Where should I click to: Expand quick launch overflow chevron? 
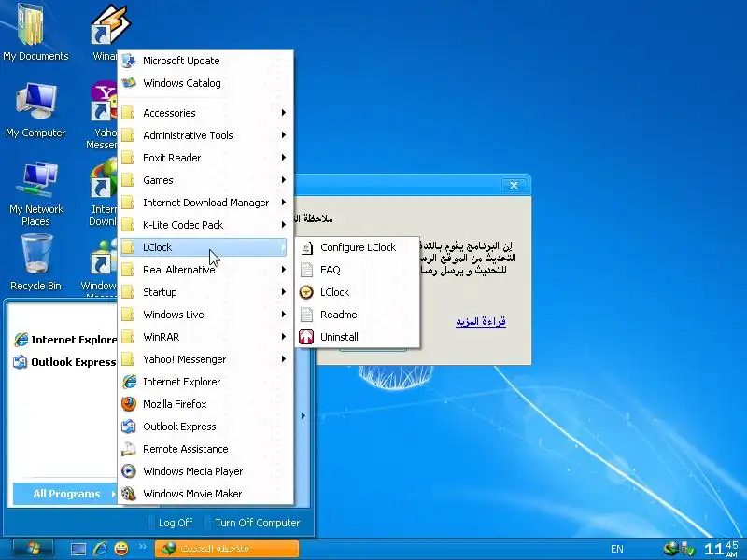coord(142,546)
